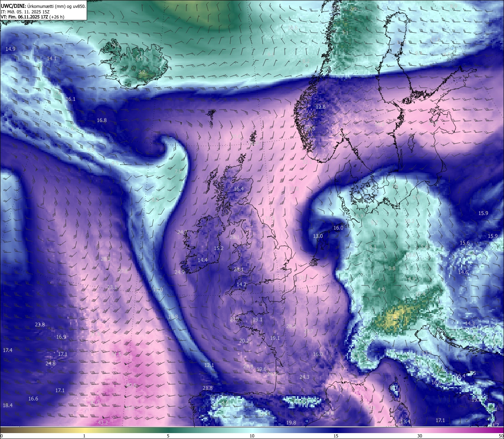Image resolution: width=504 pixels, height=439 pixels.
Task: Click the 16.6 value label
Action: click(x=33, y=398)
